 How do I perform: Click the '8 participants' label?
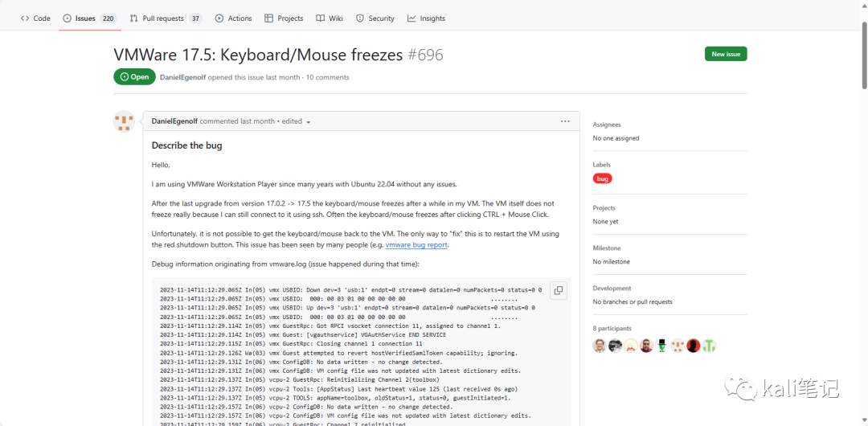[612, 329]
